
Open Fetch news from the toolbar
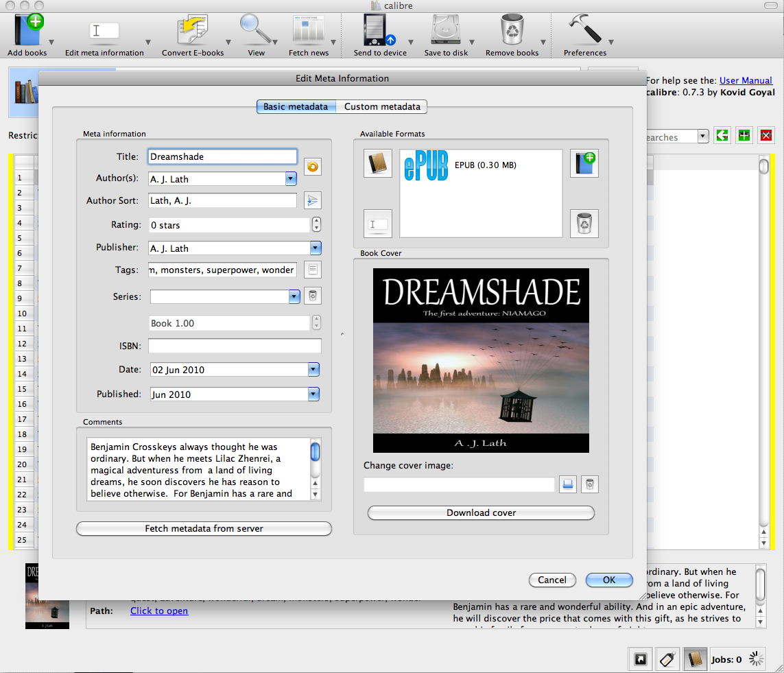tap(308, 31)
